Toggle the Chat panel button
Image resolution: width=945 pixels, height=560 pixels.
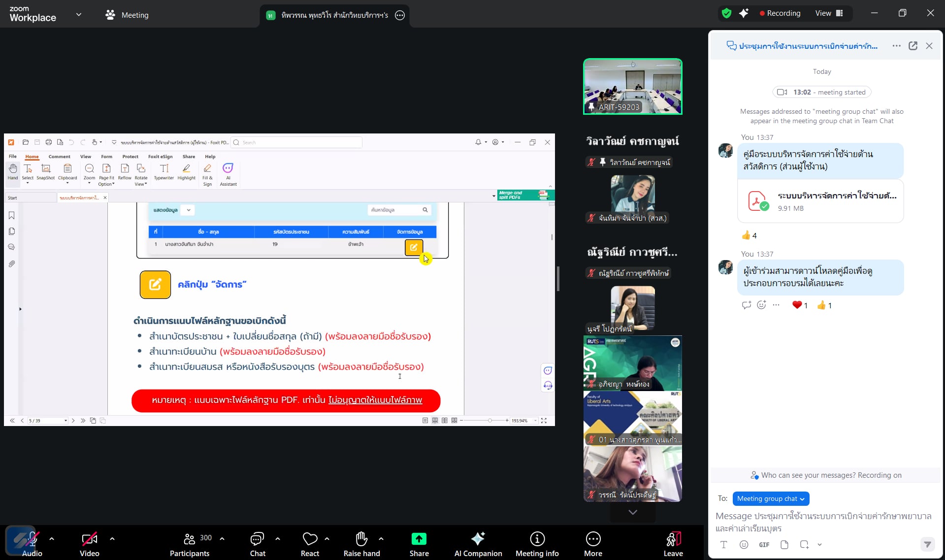pyautogui.click(x=257, y=544)
